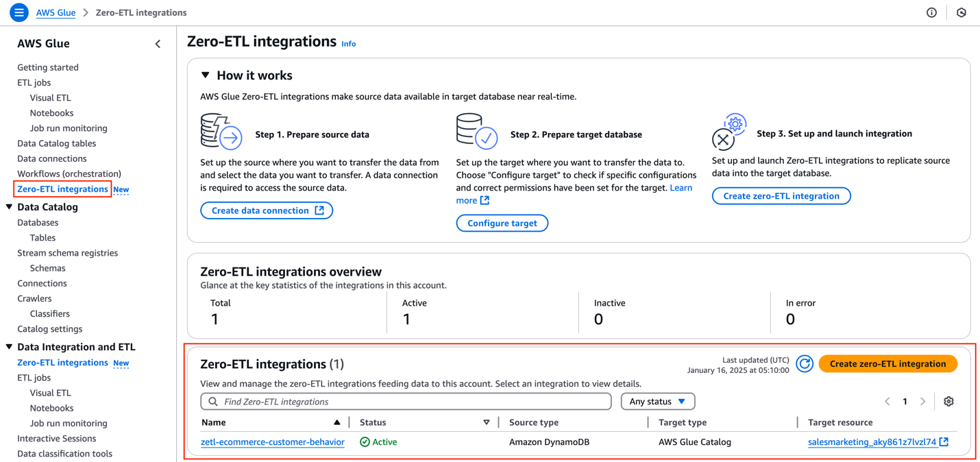Collapse the How it works section
This screenshot has height=462, width=980.
pos(206,75)
